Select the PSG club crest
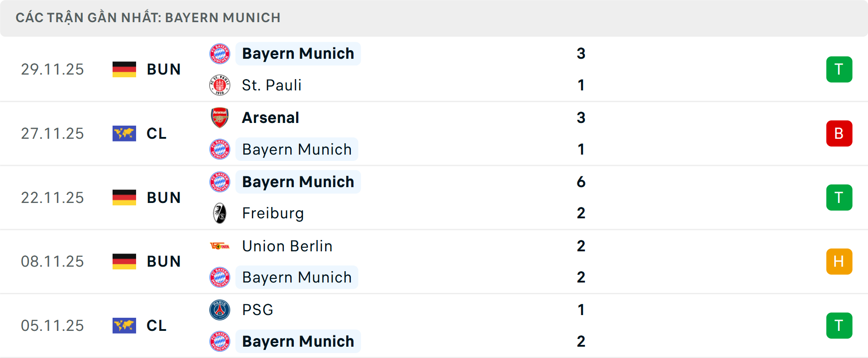The image size is (868, 358). 220,310
